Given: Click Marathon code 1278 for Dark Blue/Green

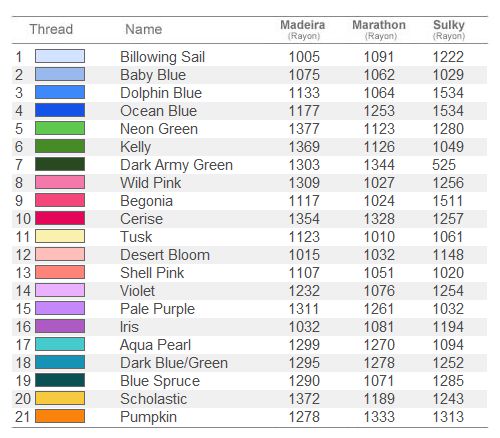Looking at the screenshot, I should point(379,363).
